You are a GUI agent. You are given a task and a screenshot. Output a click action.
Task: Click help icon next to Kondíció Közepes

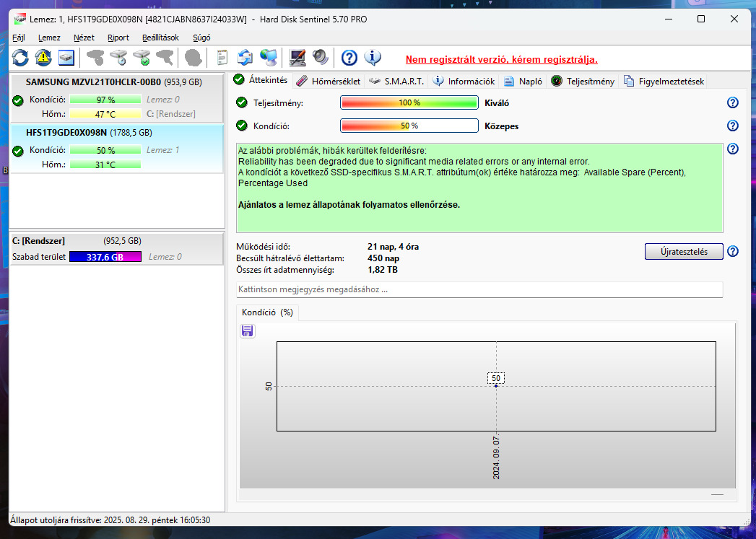point(732,126)
